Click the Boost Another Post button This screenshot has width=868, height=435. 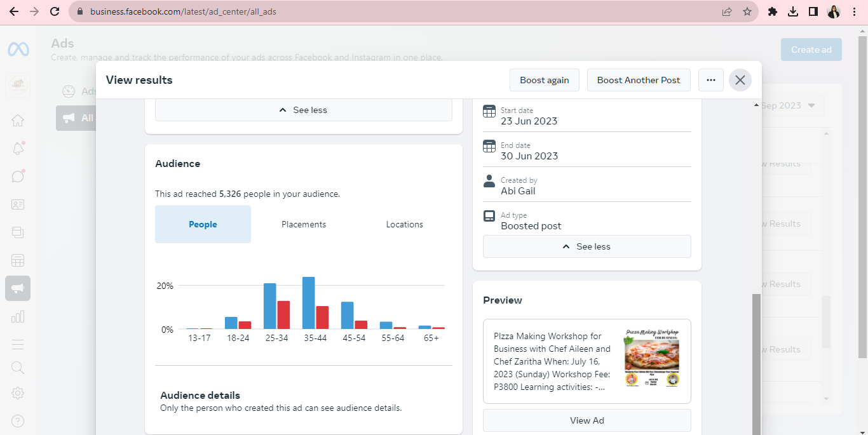639,80
